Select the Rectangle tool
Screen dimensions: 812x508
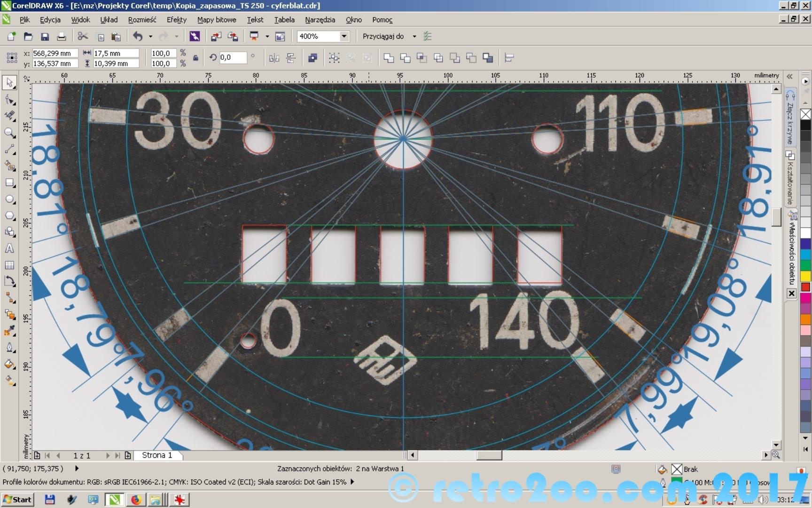(9, 183)
